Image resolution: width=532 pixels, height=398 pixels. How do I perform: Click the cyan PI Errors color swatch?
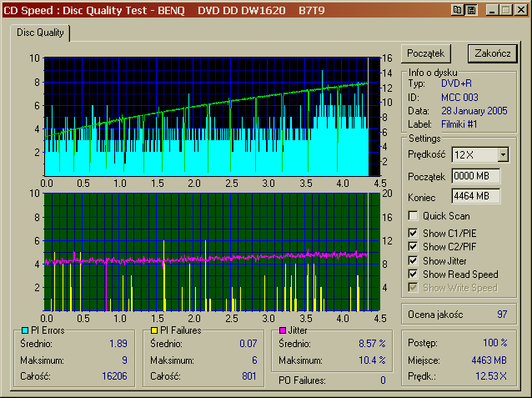coord(25,330)
